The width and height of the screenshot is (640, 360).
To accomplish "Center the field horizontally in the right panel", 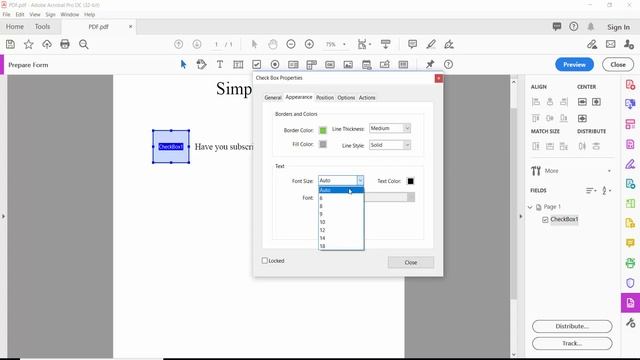I will (x=596, y=102).
